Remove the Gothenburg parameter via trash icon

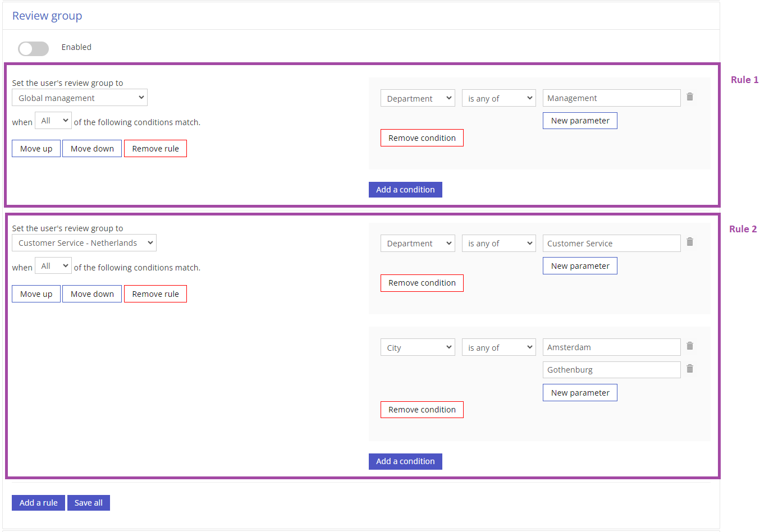[x=690, y=369]
